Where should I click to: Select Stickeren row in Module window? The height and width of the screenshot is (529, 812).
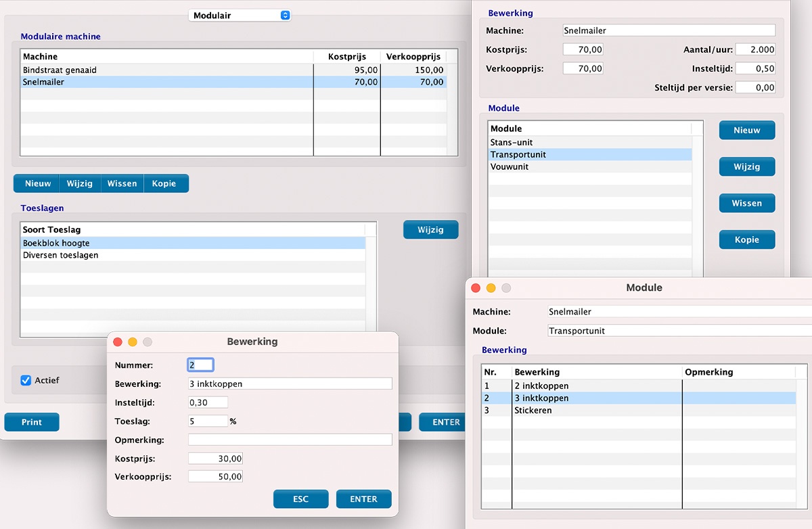(x=639, y=410)
